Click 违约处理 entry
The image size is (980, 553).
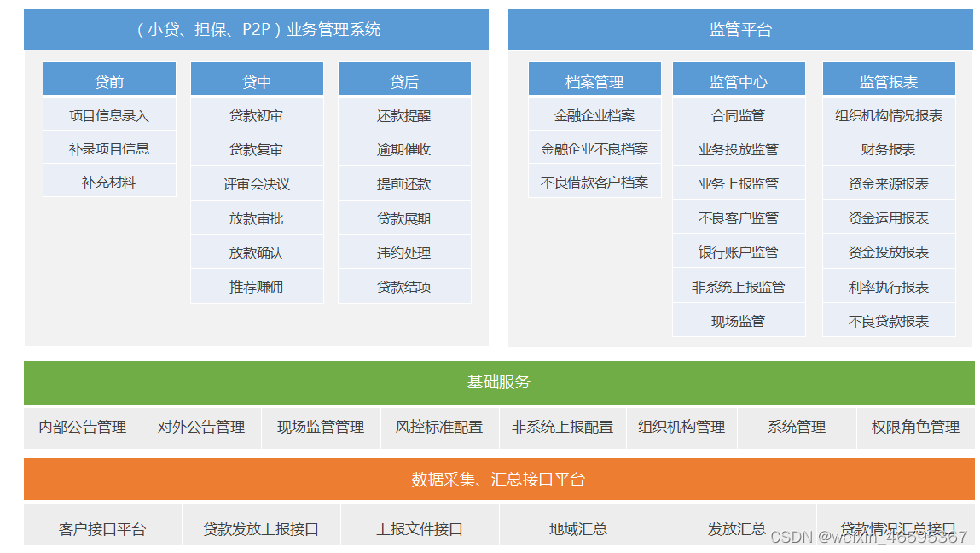[x=404, y=253]
